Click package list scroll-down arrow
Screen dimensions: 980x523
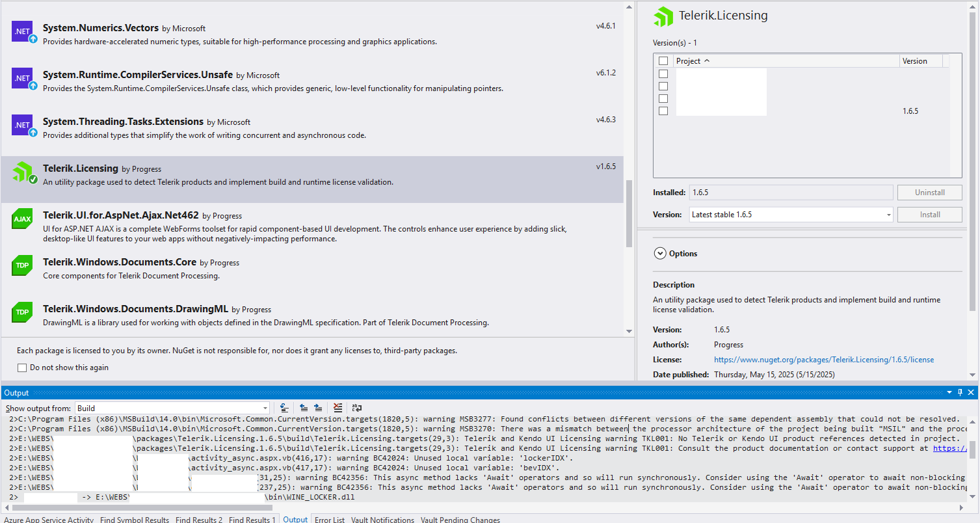tap(629, 331)
